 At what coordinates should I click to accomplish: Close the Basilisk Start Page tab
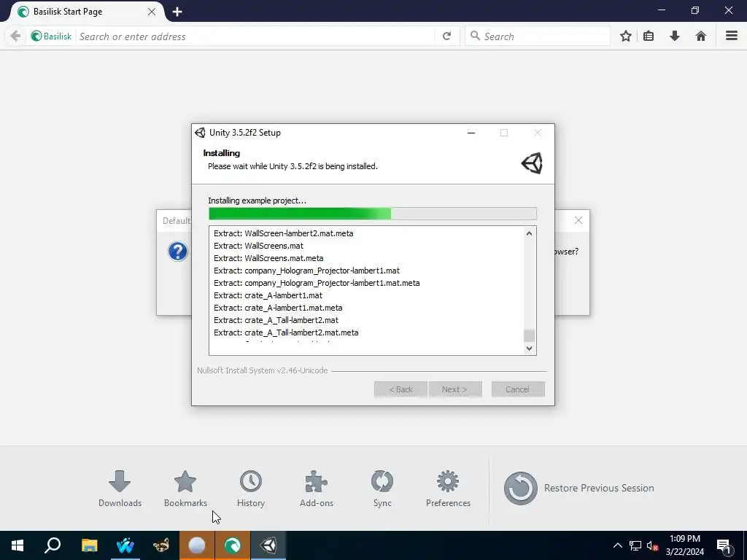pos(152,12)
